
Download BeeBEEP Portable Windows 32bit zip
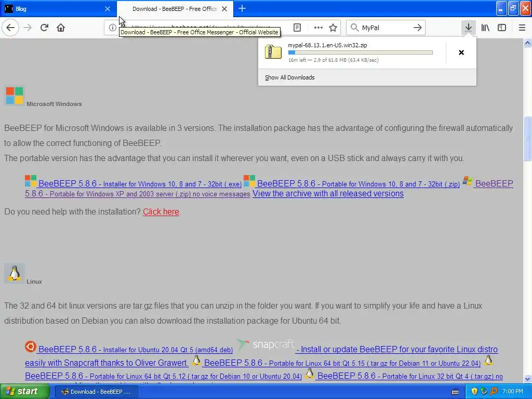click(x=358, y=183)
